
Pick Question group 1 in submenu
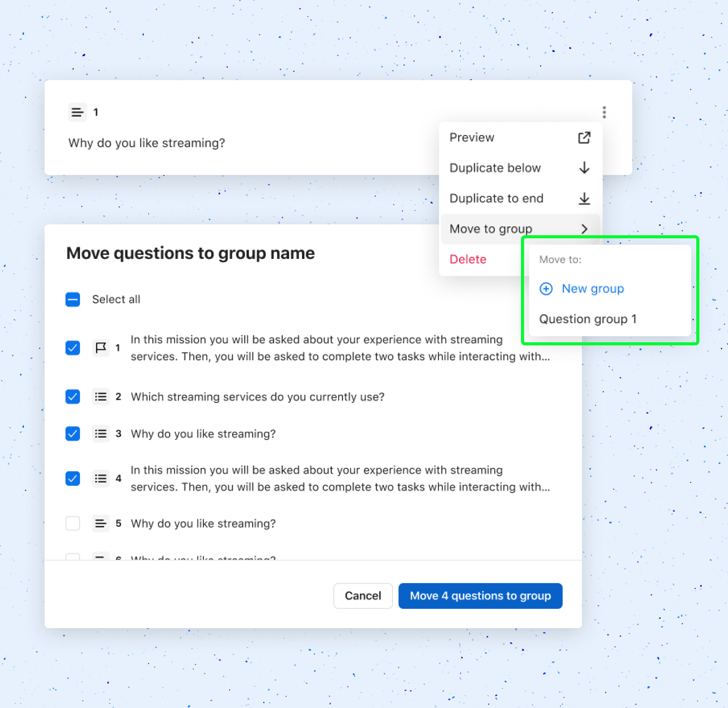pyautogui.click(x=588, y=319)
